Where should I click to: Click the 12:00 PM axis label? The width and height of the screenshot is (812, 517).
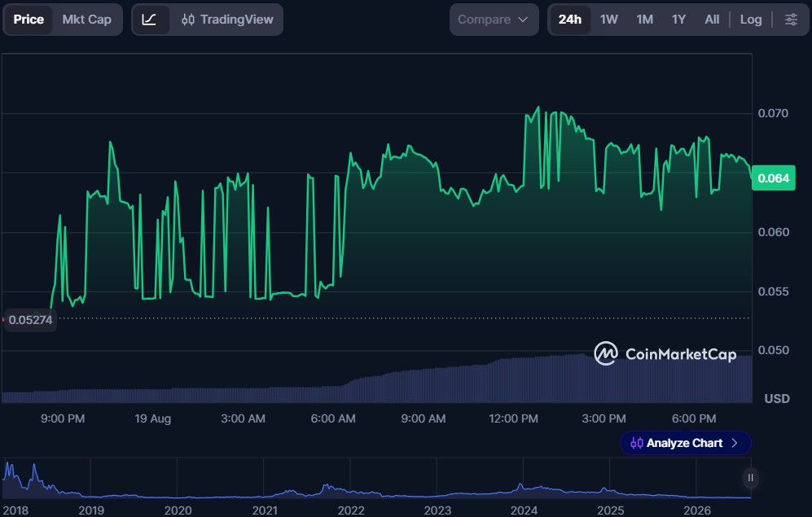click(x=513, y=418)
